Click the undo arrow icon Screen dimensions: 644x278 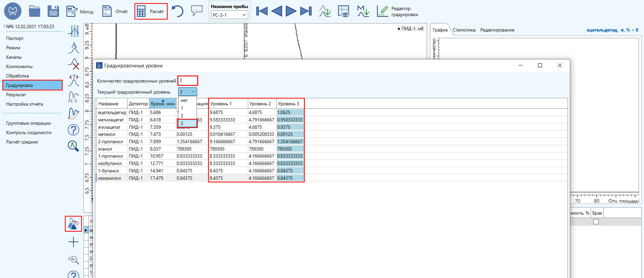point(177,11)
